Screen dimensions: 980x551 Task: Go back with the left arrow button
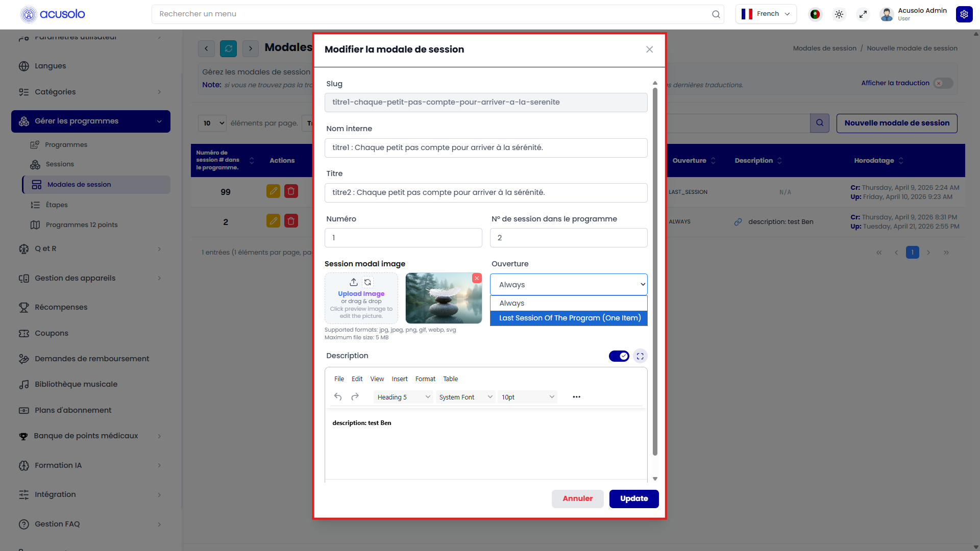click(206, 48)
